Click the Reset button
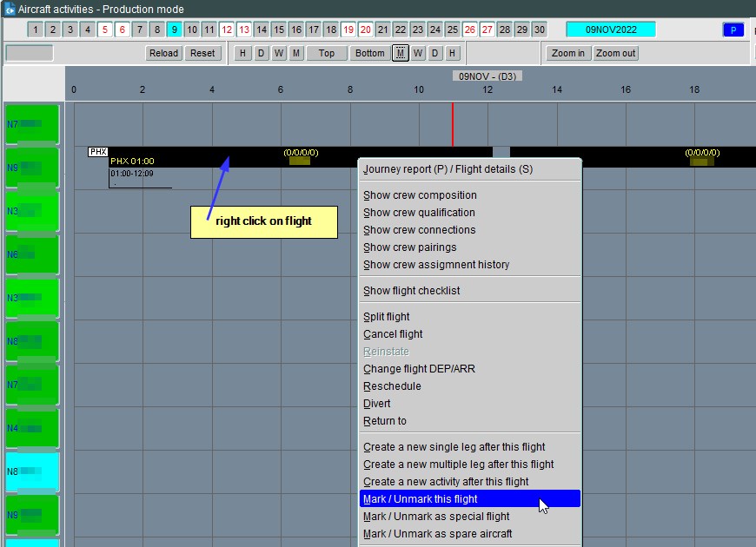756x547 pixels. pyautogui.click(x=202, y=53)
